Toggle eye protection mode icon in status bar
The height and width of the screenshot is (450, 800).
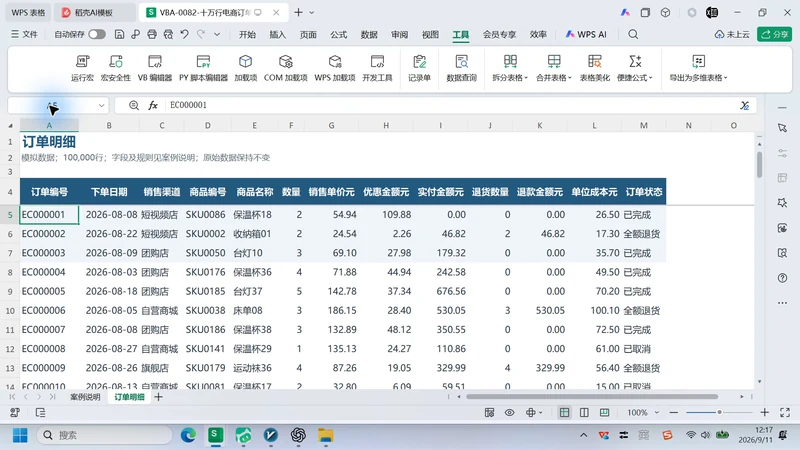510,412
